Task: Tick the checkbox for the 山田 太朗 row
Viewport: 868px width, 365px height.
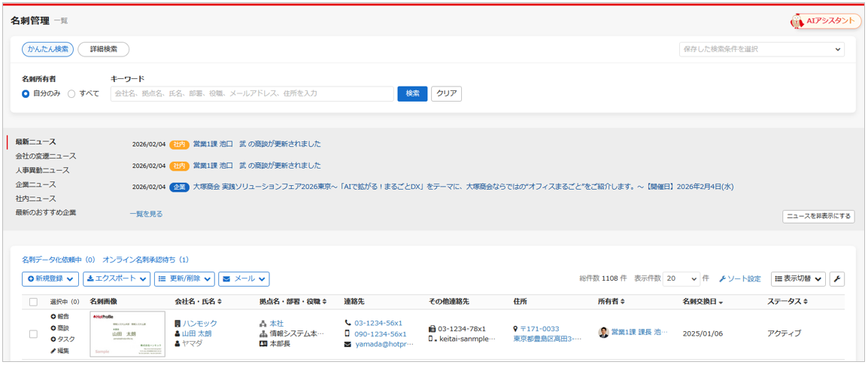Action: click(x=33, y=333)
